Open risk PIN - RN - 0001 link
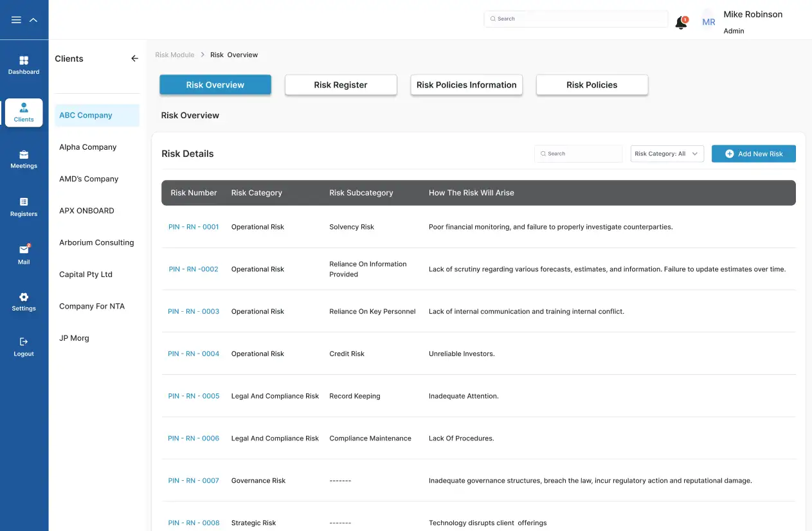812x531 pixels. pos(194,227)
